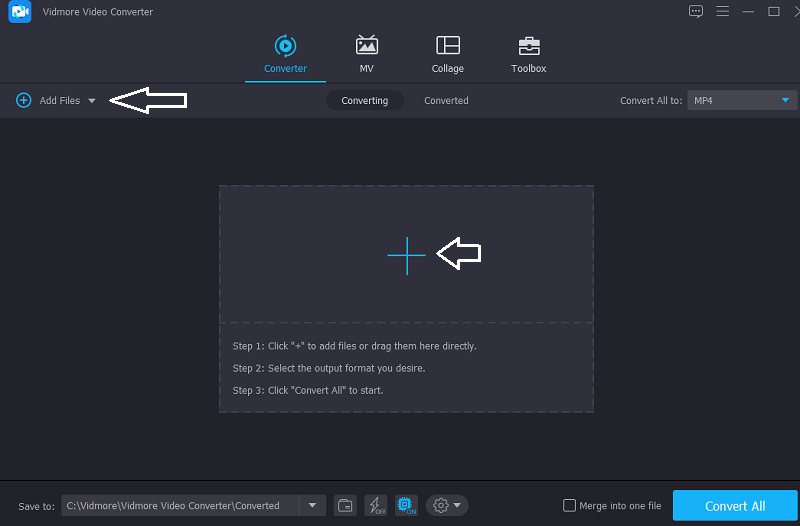Expand the Add Files dropdown arrow
Image resolution: width=800 pixels, height=526 pixels.
tap(91, 101)
